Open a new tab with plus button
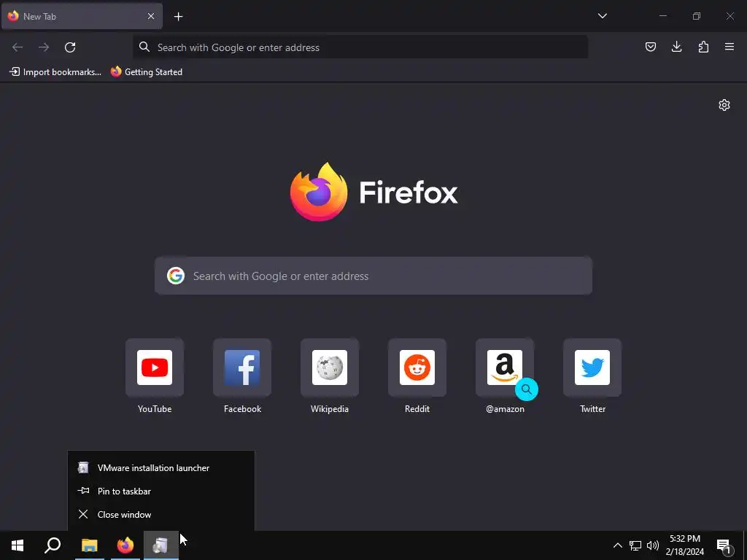Viewport: 747px width, 560px height. tap(178, 17)
